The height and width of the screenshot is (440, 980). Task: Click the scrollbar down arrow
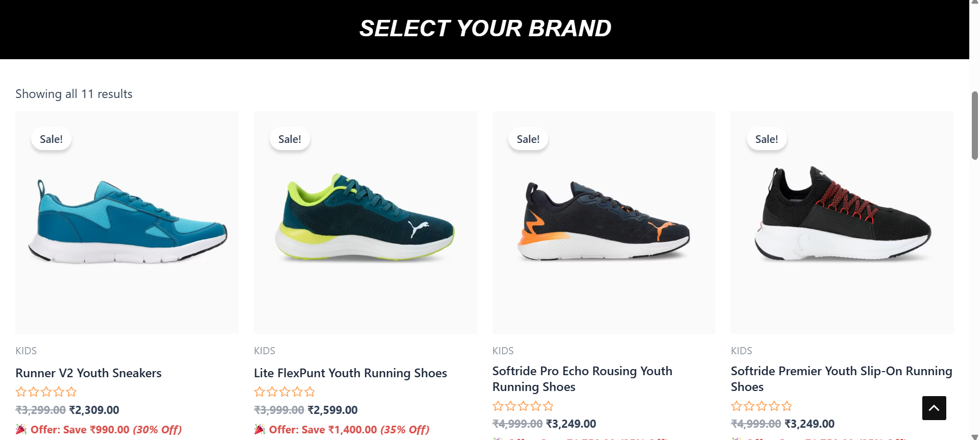point(974,436)
